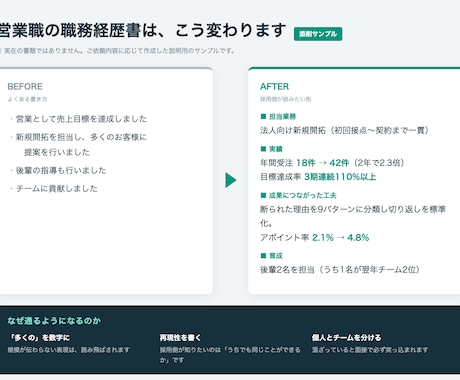Click the BEFORE card title
460x380 pixels.
[25, 86]
